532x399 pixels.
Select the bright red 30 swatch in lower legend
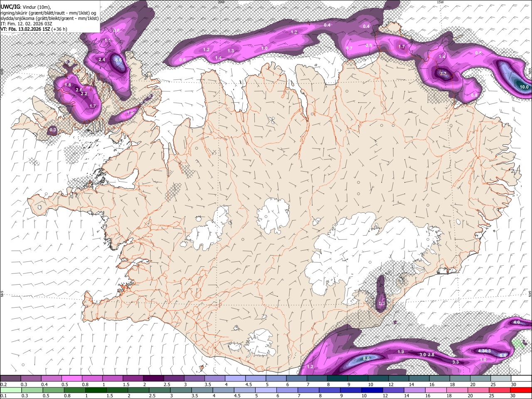(x=521, y=390)
